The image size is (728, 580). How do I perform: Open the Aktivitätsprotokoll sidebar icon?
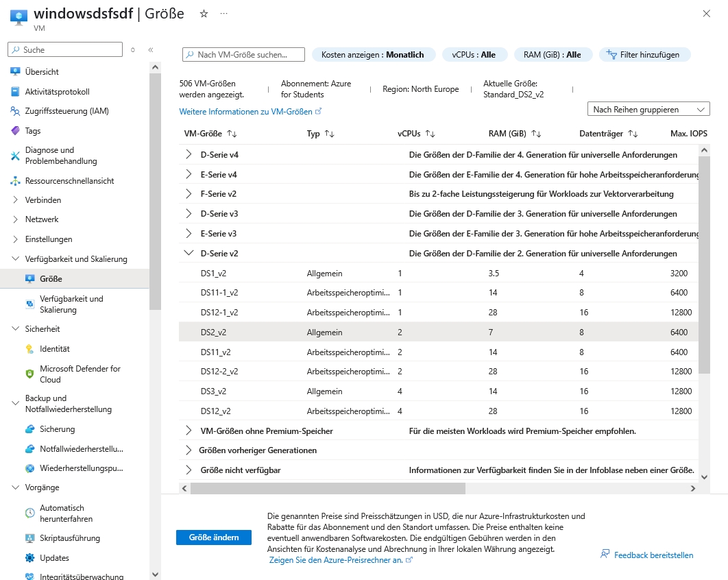16,91
